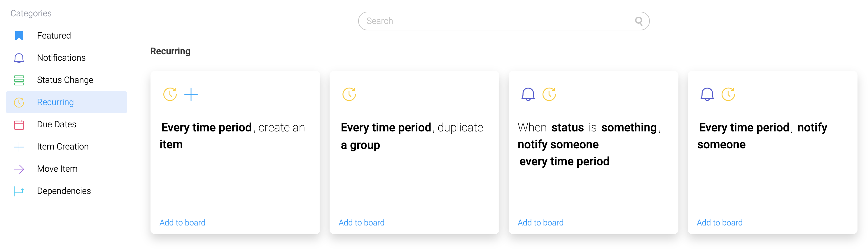
Task: Click the blue plus icon on create item card
Action: pyautogui.click(x=191, y=94)
